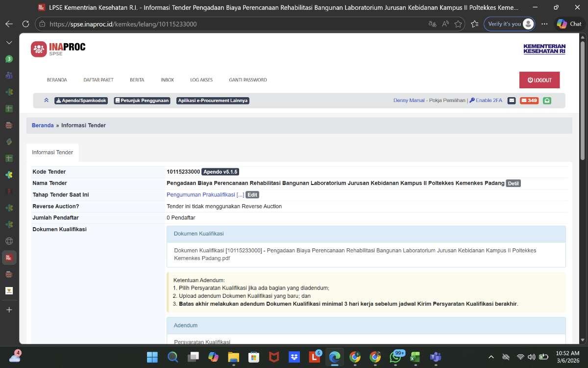Go to the LOG AKSES menu item

coord(201,80)
